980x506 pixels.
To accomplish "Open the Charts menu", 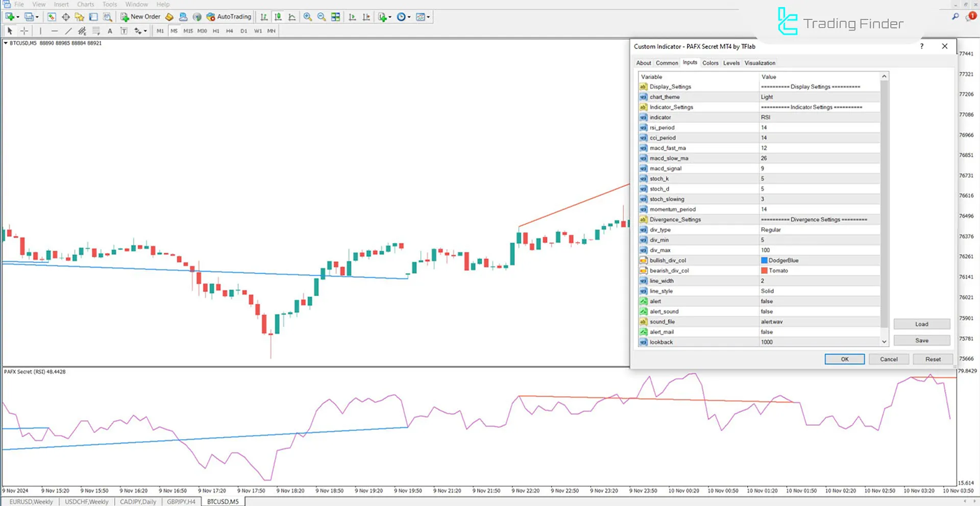I will pos(85,4).
